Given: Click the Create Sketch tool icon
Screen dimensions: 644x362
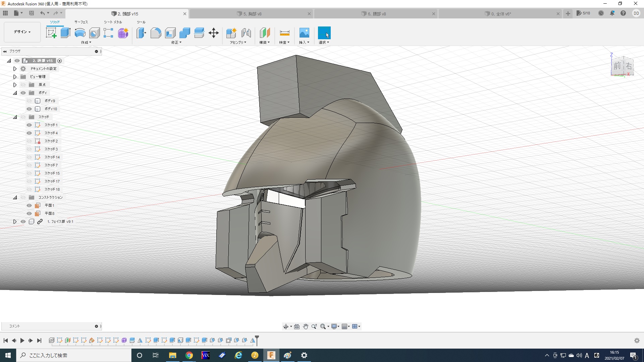Looking at the screenshot, I should 51,33.
